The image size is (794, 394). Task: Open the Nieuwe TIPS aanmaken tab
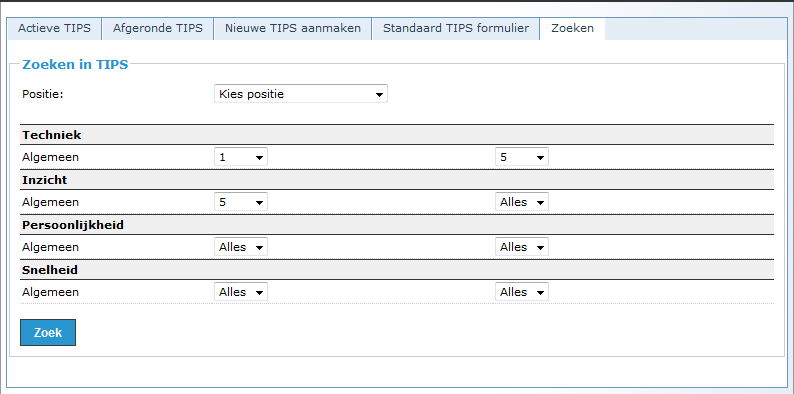point(293,28)
